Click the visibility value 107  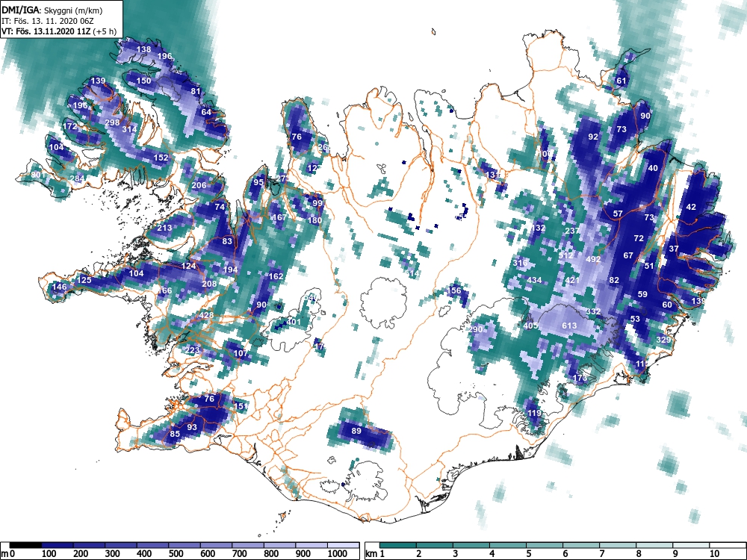tap(241, 353)
